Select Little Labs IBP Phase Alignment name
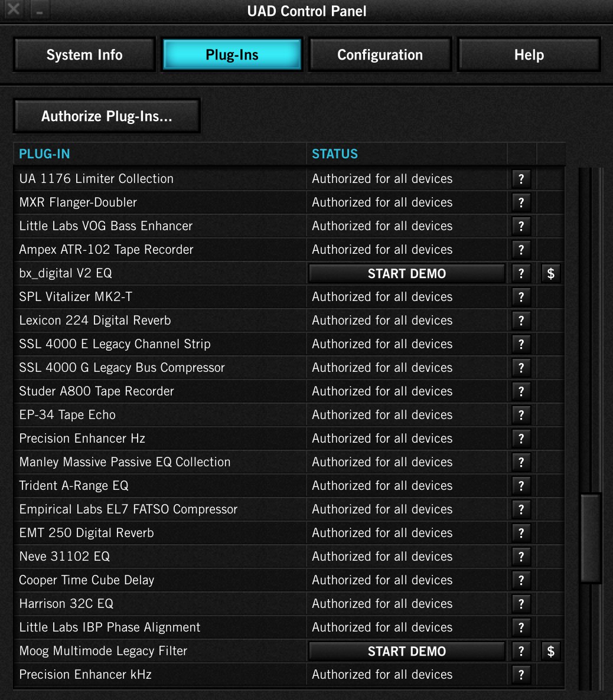The width and height of the screenshot is (613, 700). point(110,627)
